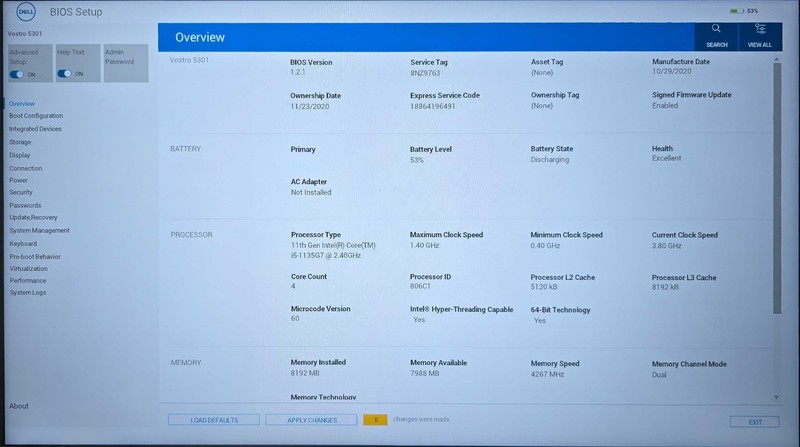The height and width of the screenshot is (447, 800).
Task: Click the scrollbar down arrow
Action: [x=777, y=397]
